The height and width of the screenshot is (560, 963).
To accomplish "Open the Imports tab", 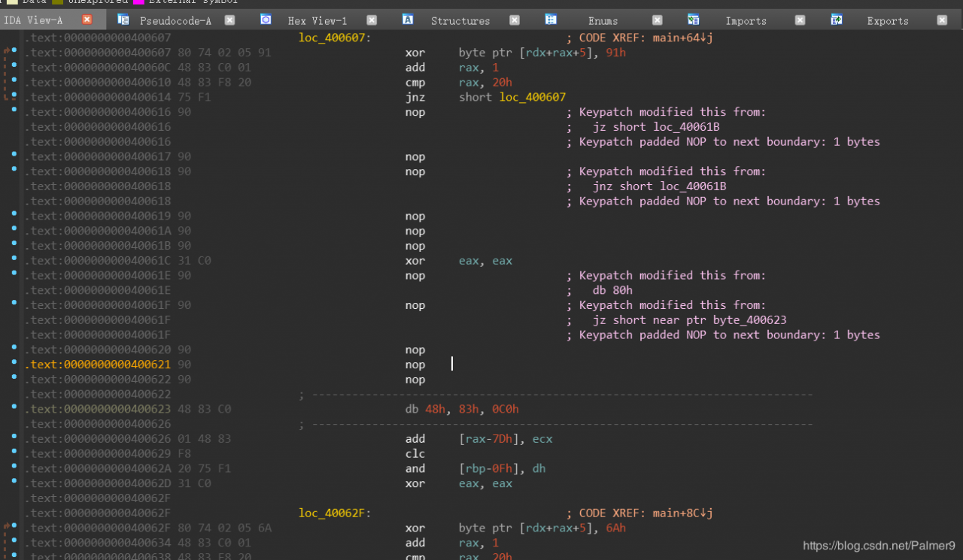I will pos(746,20).
